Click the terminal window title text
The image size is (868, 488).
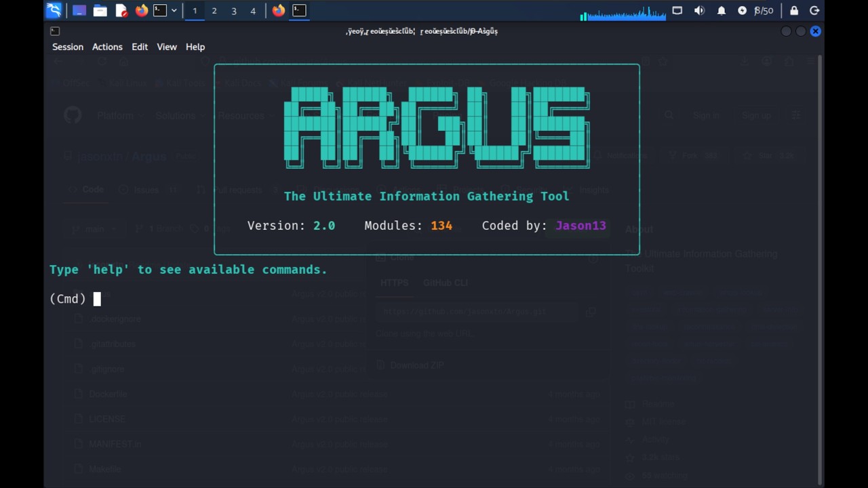click(x=422, y=31)
